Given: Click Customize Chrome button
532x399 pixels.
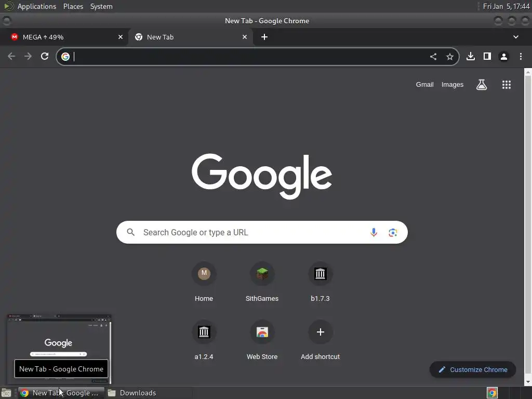Looking at the screenshot, I should 473,369.
